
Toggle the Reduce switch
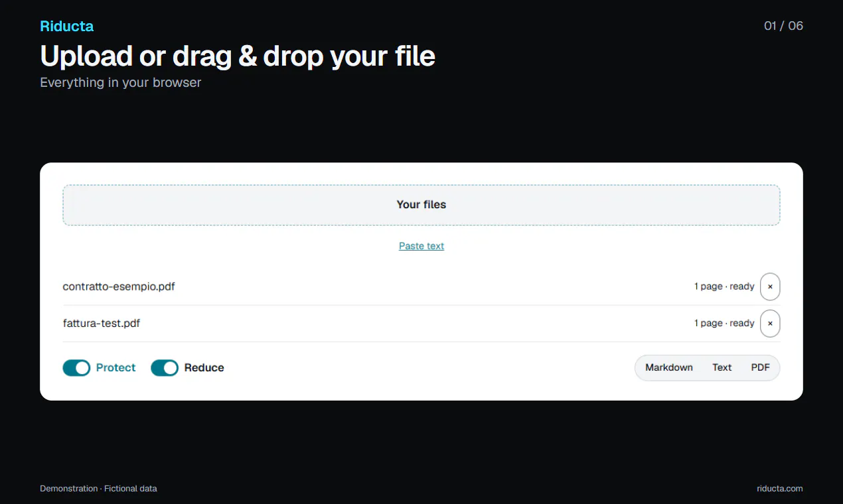point(165,367)
